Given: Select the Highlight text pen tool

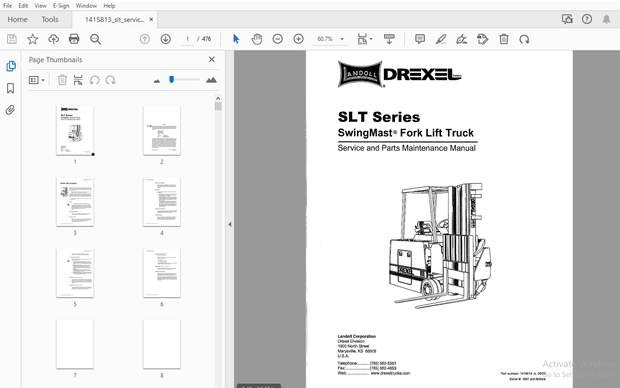Looking at the screenshot, I should [x=441, y=39].
